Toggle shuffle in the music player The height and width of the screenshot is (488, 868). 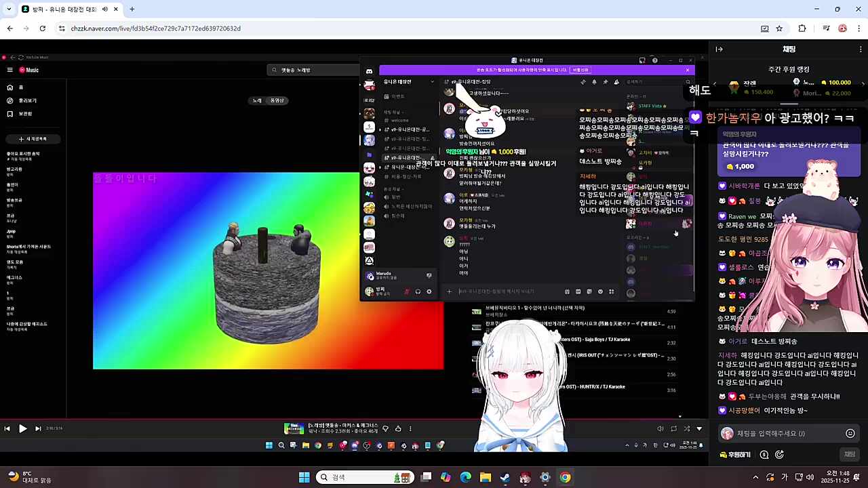(x=686, y=428)
